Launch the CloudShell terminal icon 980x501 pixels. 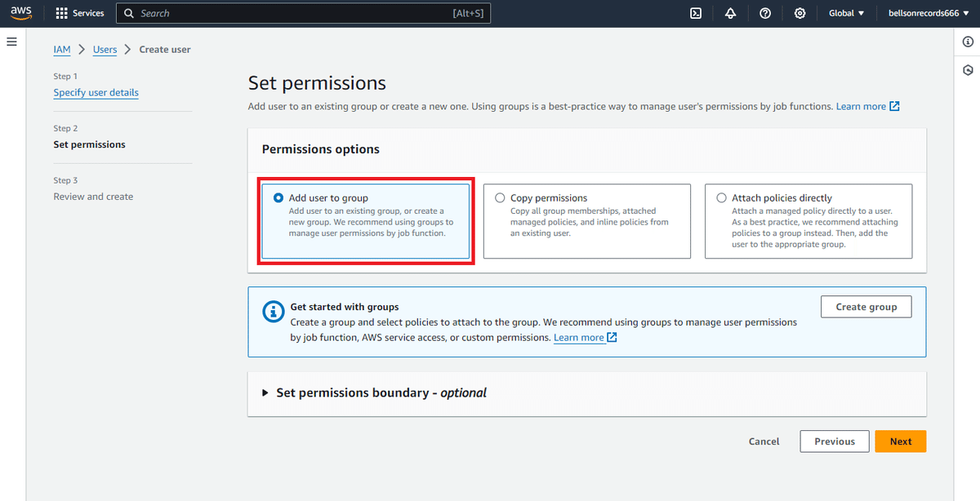coord(696,13)
